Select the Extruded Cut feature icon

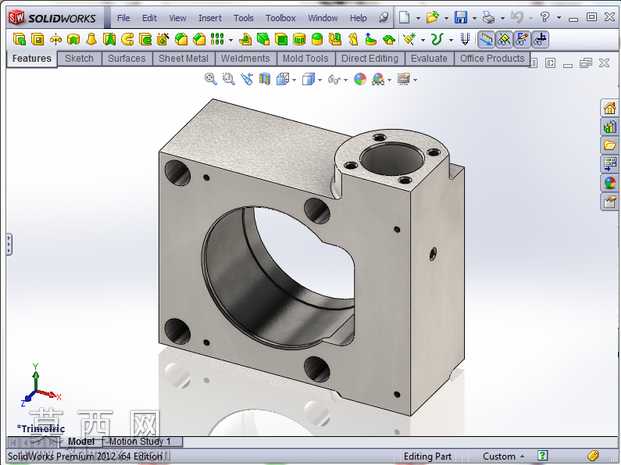tap(38, 39)
